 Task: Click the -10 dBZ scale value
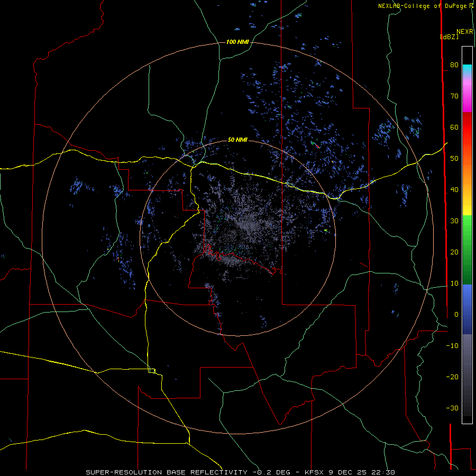tap(452, 346)
